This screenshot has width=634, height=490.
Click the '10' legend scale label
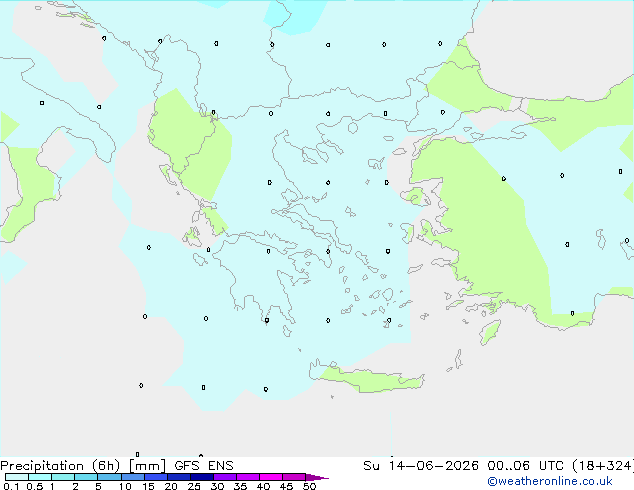pyautogui.click(x=125, y=486)
